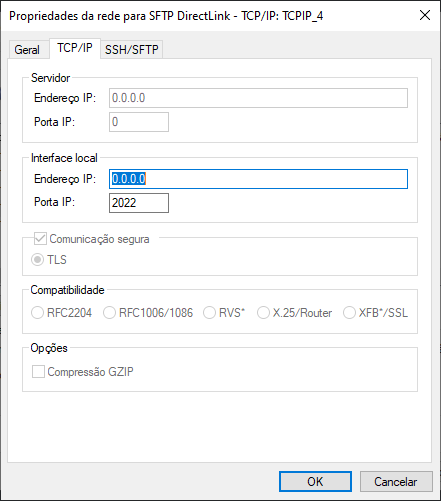Select the TCP/IP tab
The image size is (441, 501).
pyautogui.click(x=75, y=48)
